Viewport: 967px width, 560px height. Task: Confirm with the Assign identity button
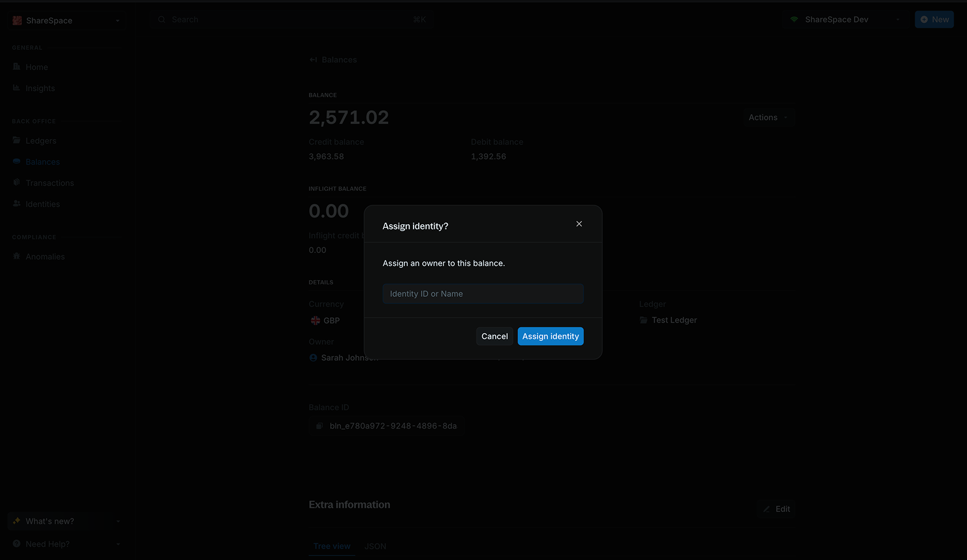[550, 336]
